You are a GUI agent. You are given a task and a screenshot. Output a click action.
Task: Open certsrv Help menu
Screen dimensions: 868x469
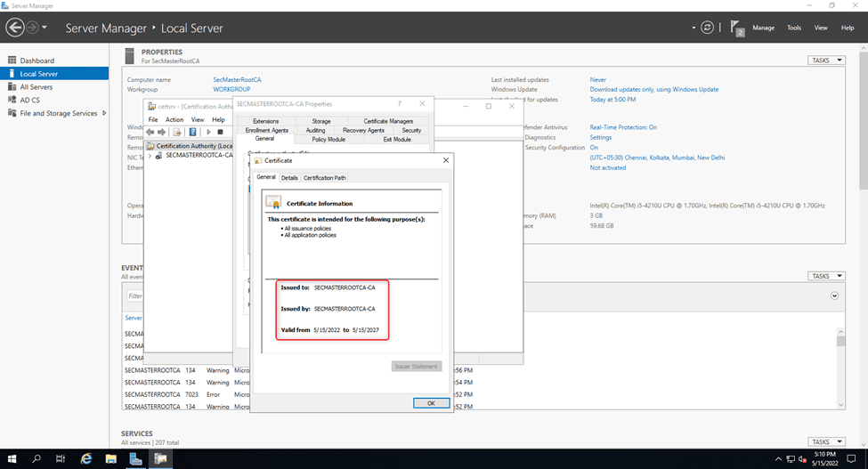coord(219,119)
